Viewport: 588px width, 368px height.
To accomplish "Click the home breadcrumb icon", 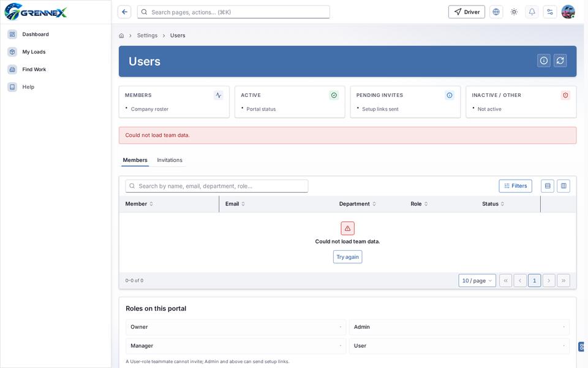I will click(x=121, y=36).
